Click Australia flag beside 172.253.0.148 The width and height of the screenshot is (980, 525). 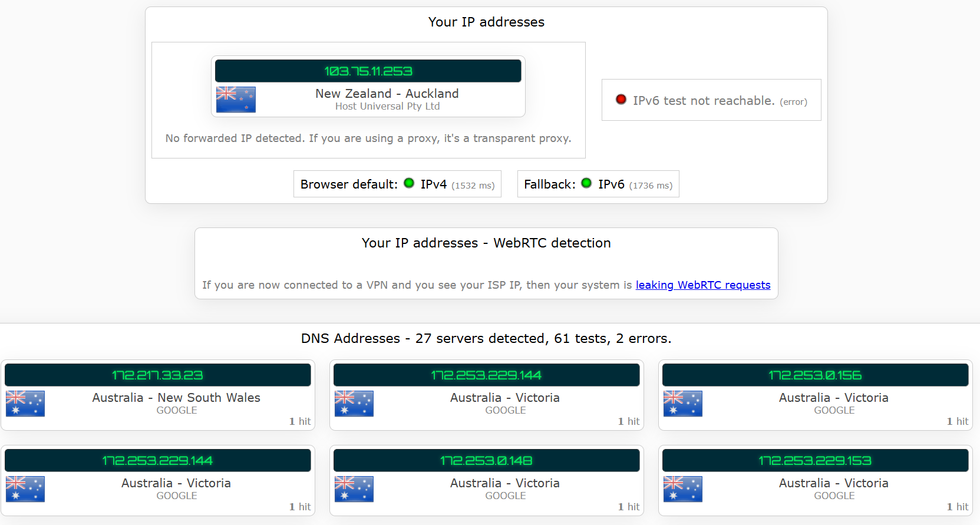click(x=354, y=489)
